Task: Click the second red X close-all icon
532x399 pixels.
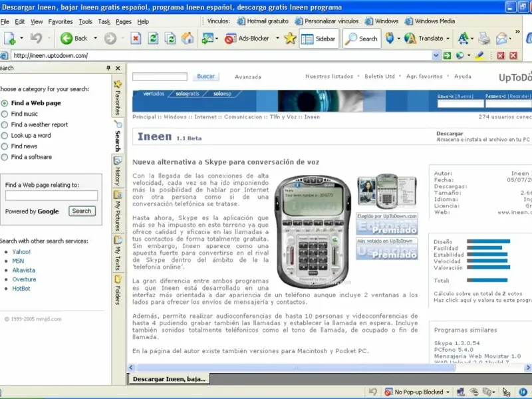Action: tap(513, 55)
